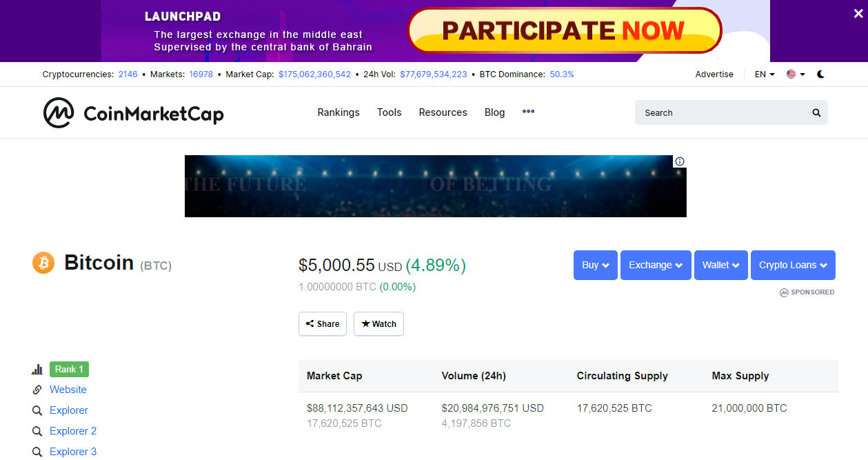Click the Watch star button
868x460 pixels.
pos(379,324)
